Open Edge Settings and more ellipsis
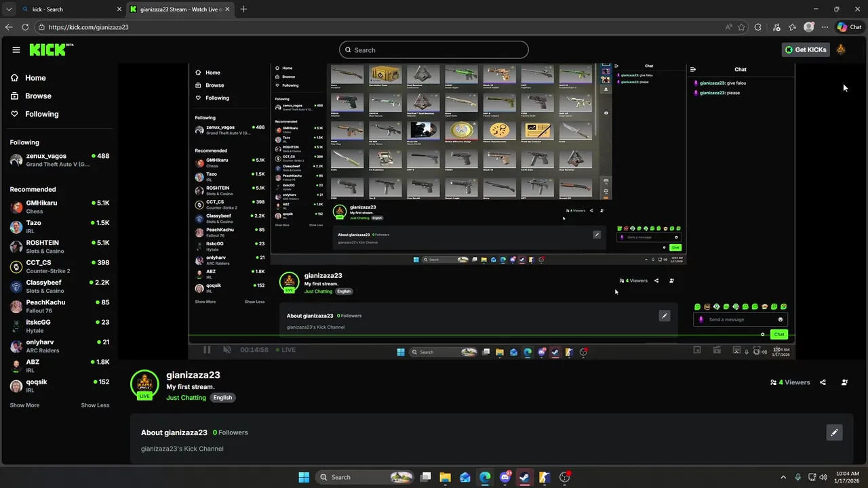868x488 pixels. pos(825,27)
